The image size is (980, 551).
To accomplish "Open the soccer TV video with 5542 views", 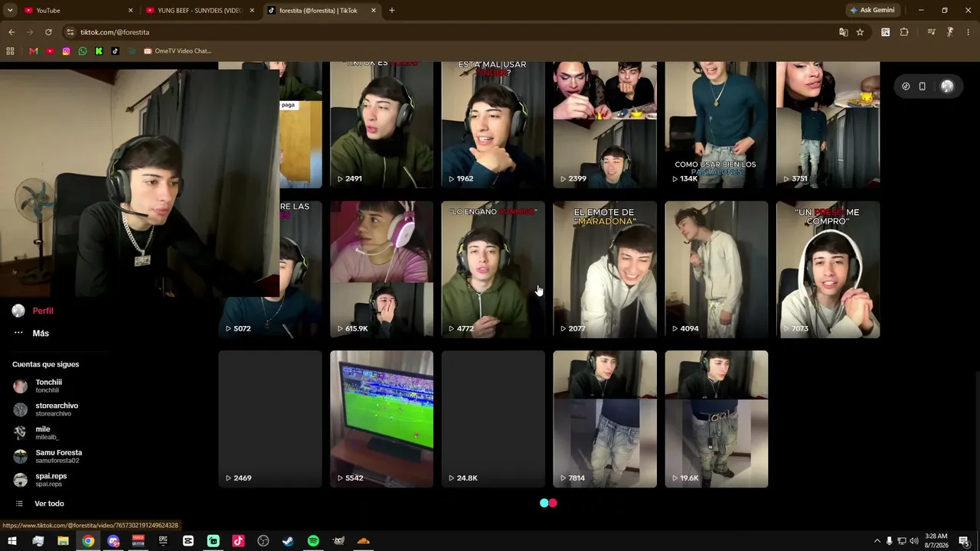I will coord(381,419).
